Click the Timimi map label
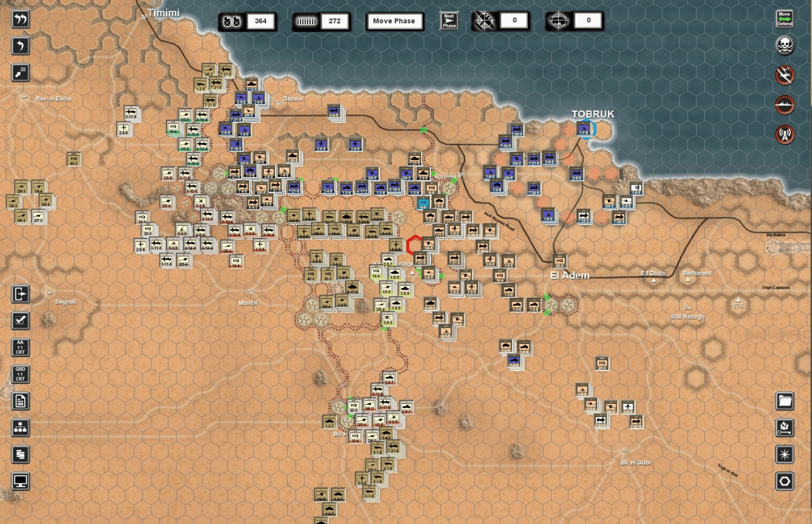This screenshot has height=524, width=812. (x=164, y=13)
